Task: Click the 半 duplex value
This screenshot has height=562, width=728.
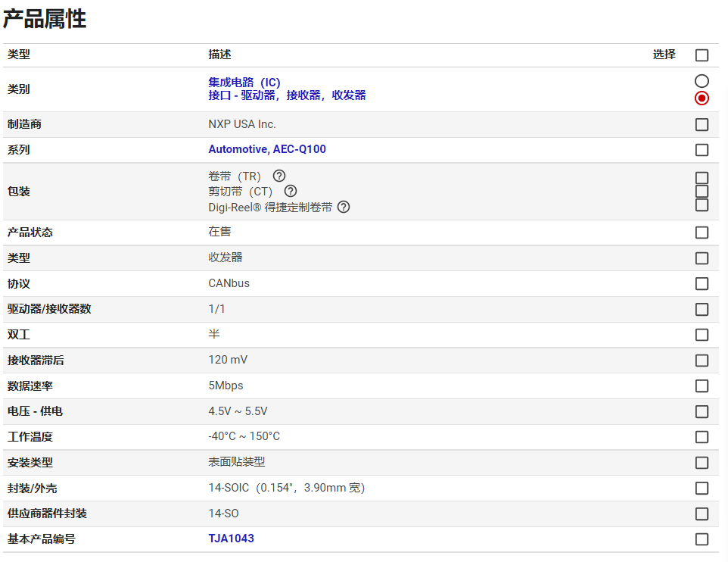Action: [x=214, y=334]
